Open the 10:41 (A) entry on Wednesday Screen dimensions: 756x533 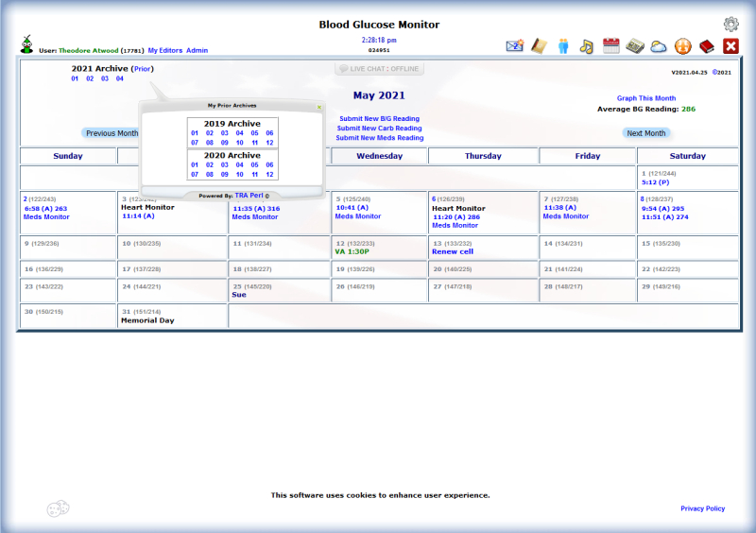click(x=352, y=207)
